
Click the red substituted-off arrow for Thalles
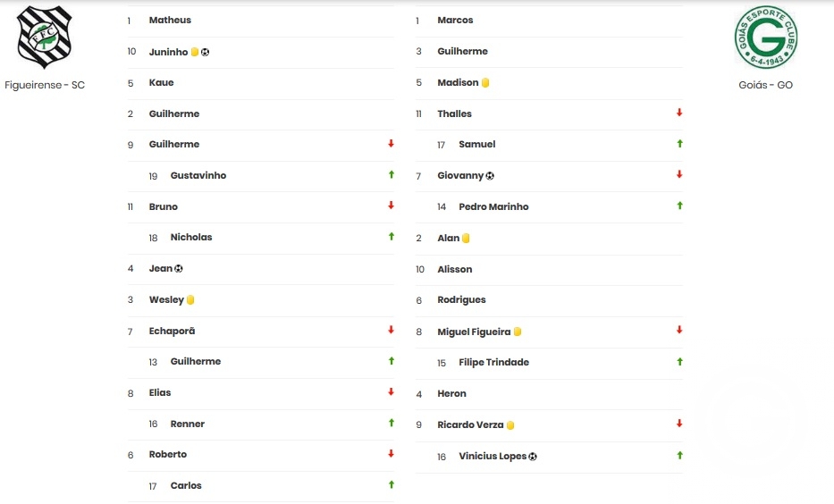click(x=679, y=113)
